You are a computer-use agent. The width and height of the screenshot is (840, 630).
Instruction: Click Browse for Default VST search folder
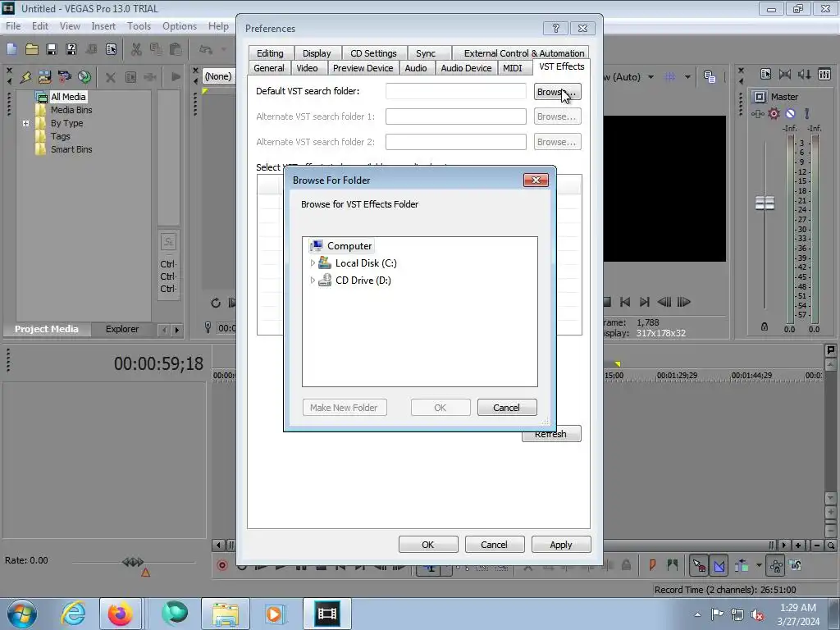557,92
